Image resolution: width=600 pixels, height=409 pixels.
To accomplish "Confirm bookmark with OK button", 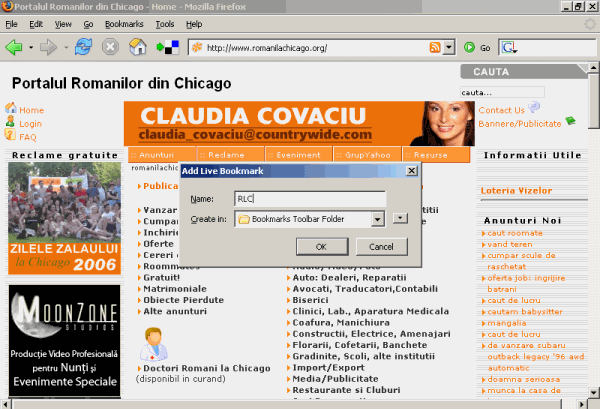I will click(320, 246).
